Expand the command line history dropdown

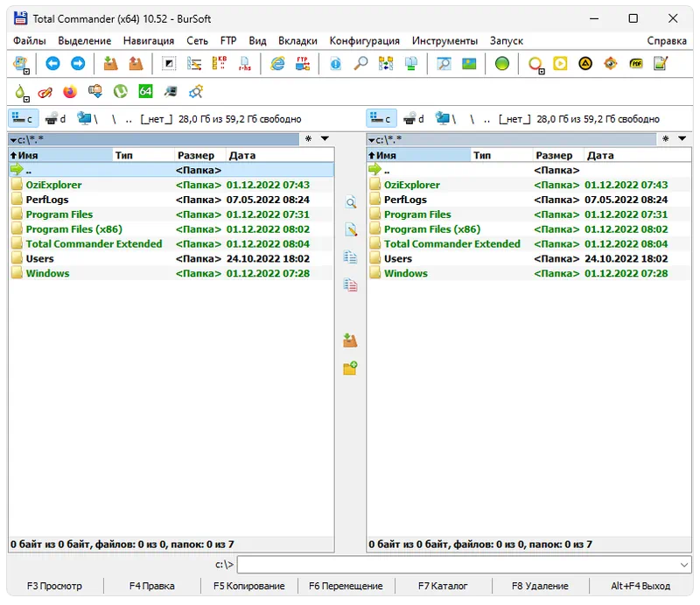pos(684,565)
